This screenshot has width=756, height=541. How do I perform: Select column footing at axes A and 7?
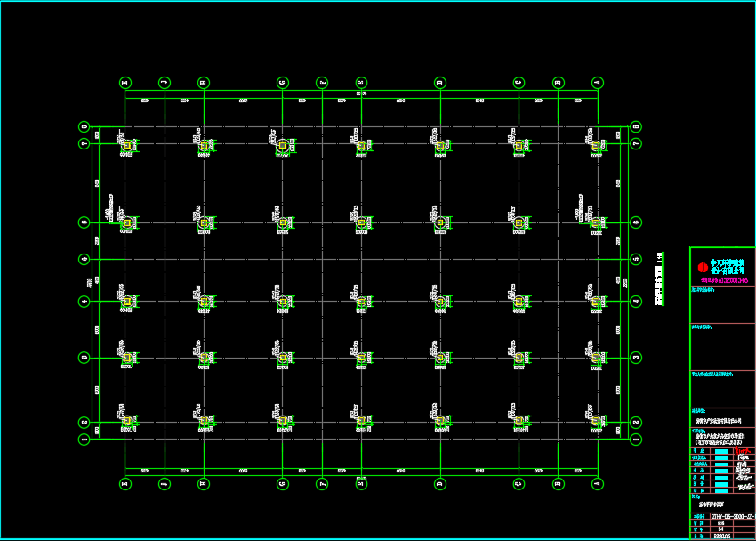[x=597, y=146]
